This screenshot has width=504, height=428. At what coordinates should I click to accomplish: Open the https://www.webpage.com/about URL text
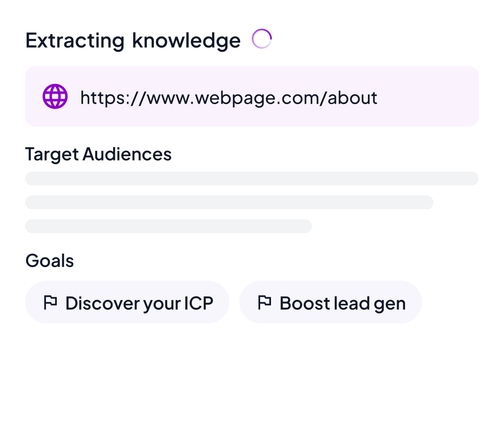tap(229, 98)
